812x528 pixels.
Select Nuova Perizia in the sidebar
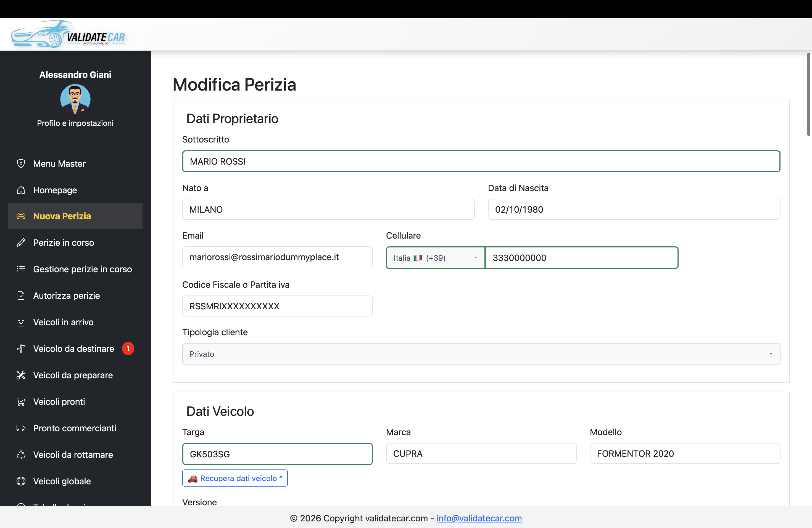[x=62, y=216]
